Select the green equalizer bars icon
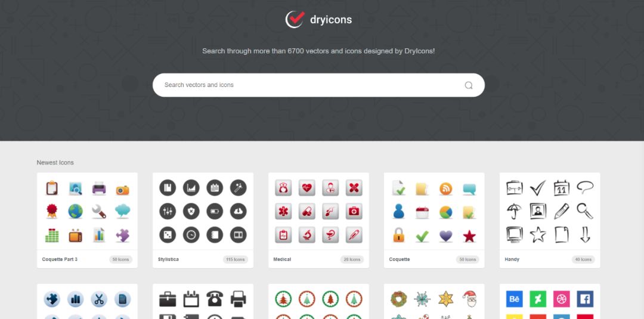 [52, 236]
